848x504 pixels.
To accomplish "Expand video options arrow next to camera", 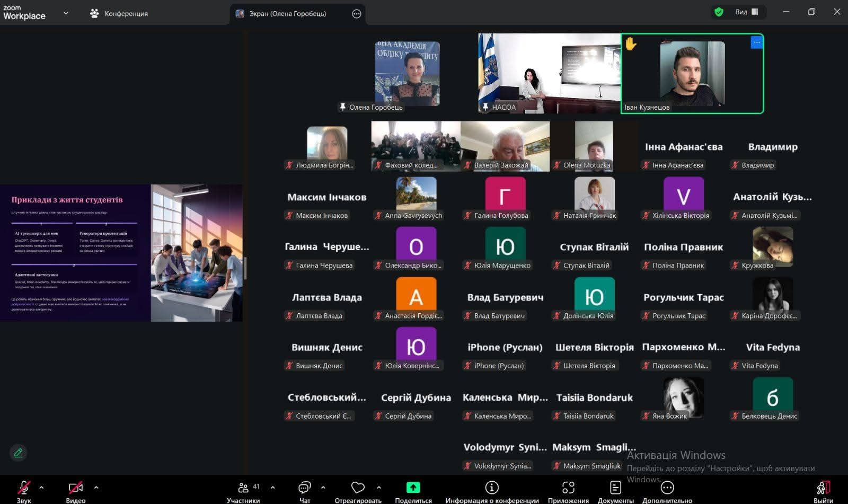I will (96, 488).
